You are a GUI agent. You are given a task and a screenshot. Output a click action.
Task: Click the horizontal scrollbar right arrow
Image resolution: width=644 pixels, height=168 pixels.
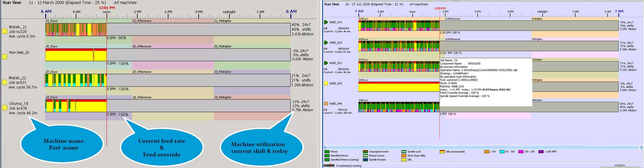641,147
